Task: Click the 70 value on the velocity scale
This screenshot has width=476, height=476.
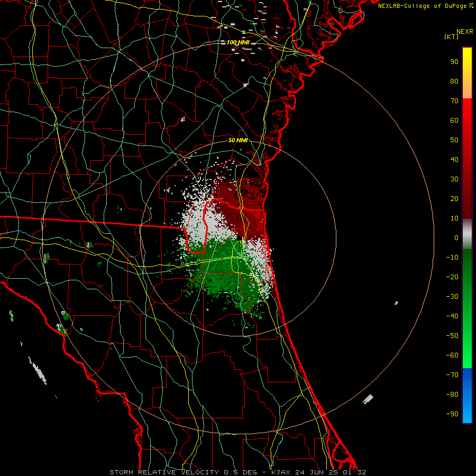Action: point(454,101)
